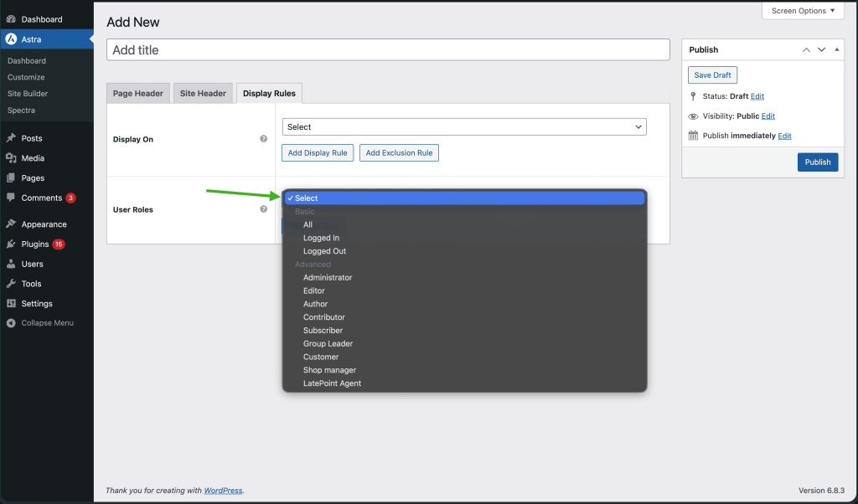858x504 pixels.
Task: Click inside the Add title field
Action: click(x=388, y=49)
